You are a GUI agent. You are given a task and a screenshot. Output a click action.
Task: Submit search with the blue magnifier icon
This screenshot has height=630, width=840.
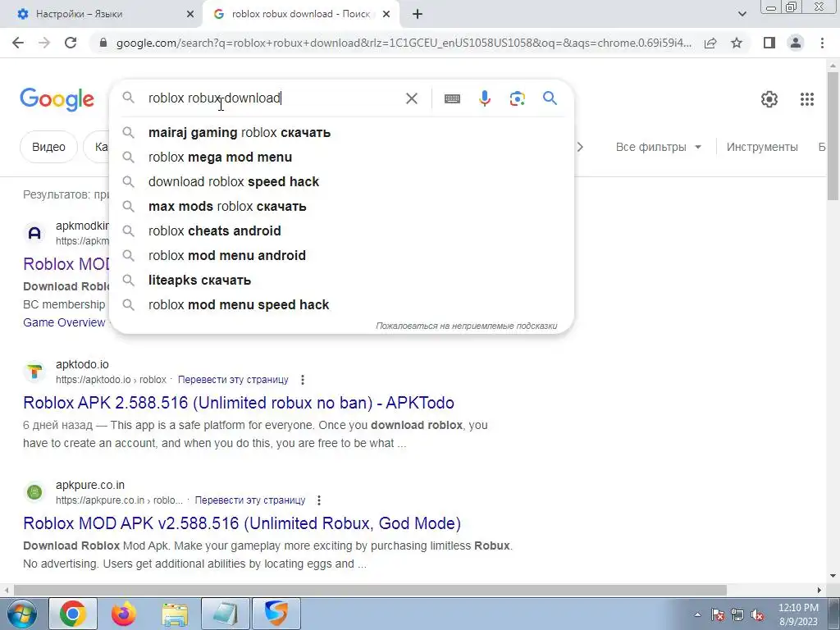(x=550, y=98)
